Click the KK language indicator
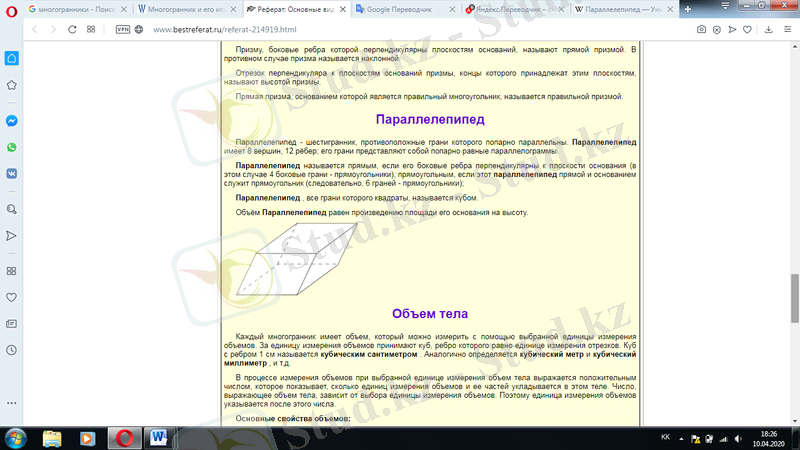This screenshot has height=450, width=800. tap(665, 437)
